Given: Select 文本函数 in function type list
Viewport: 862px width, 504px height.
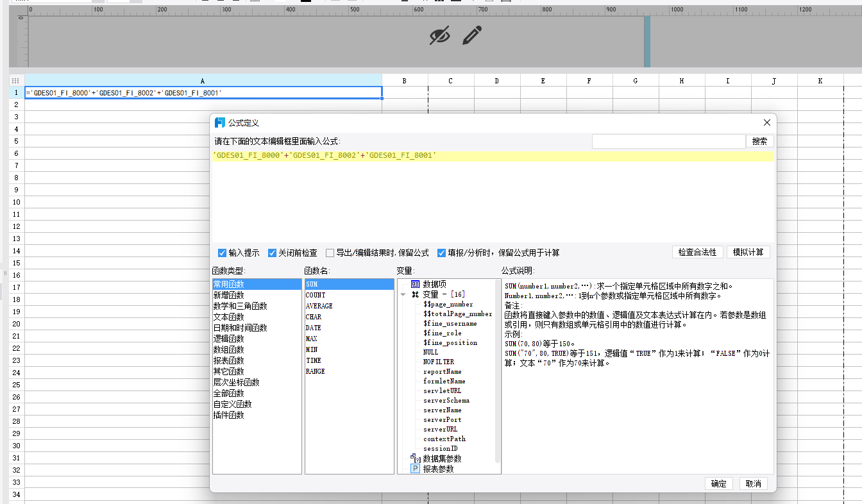Looking at the screenshot, I should [x=229, y=317].
